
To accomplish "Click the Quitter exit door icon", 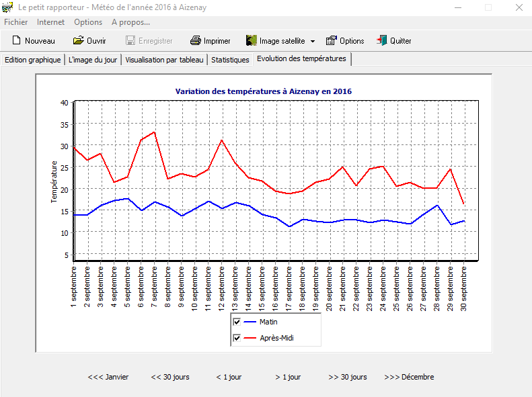I will coord(382,41).
